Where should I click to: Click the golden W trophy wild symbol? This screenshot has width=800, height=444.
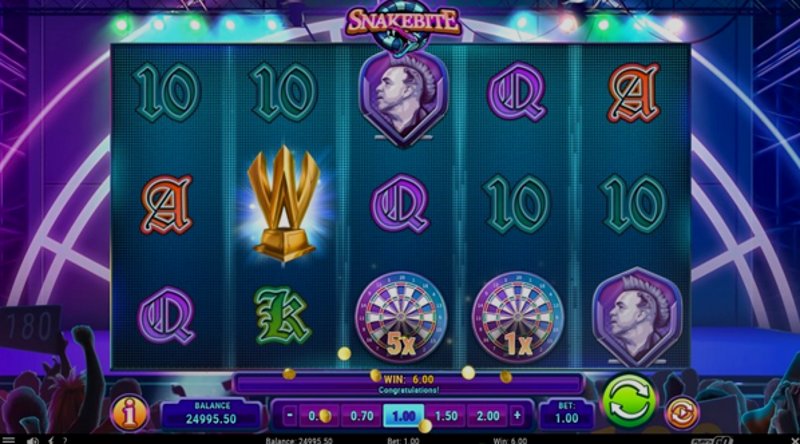click(283, 204)
